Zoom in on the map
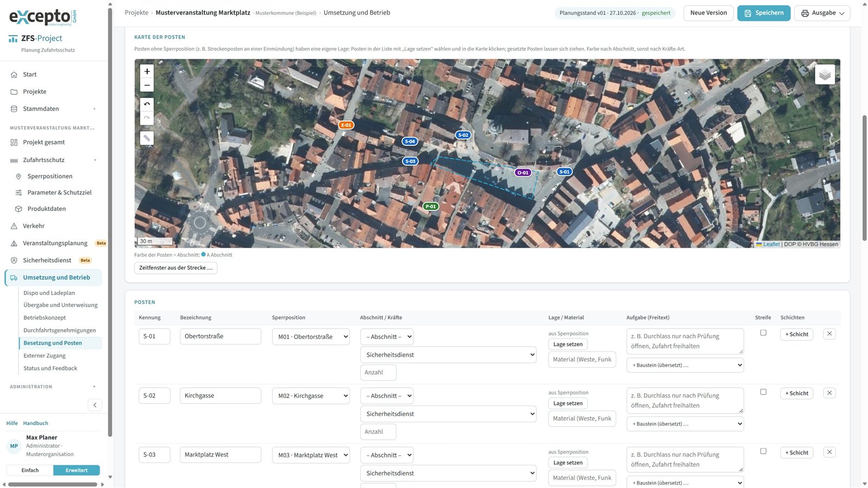The height and width of the screenshot is (488, 868). [x=147, y=72]
